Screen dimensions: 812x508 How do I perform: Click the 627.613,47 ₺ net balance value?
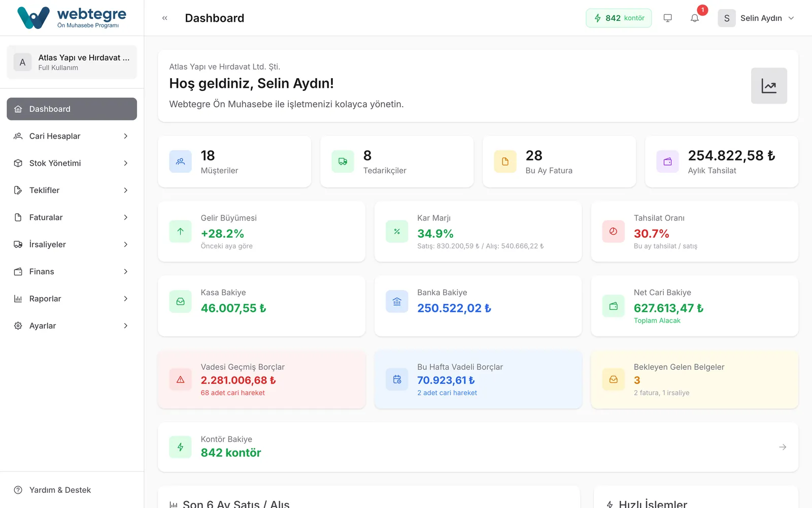coord(668,308)
